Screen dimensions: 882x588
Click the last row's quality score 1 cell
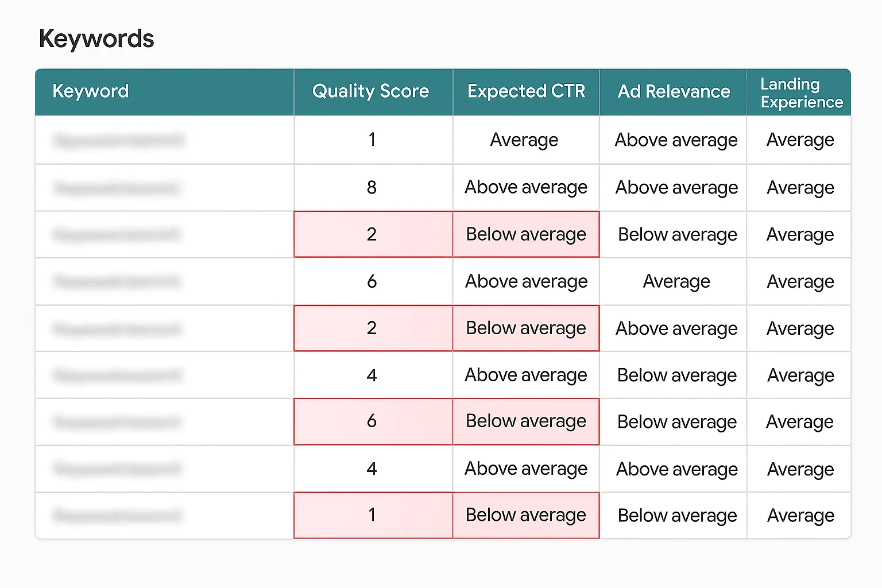pos(372,515)
